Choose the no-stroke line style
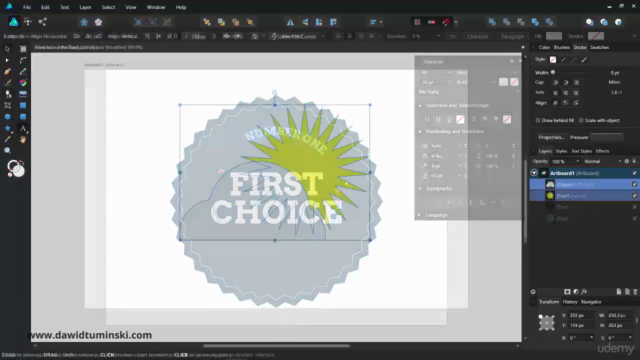Viewport: 640px width, 360px height. (x=553, y=60)
